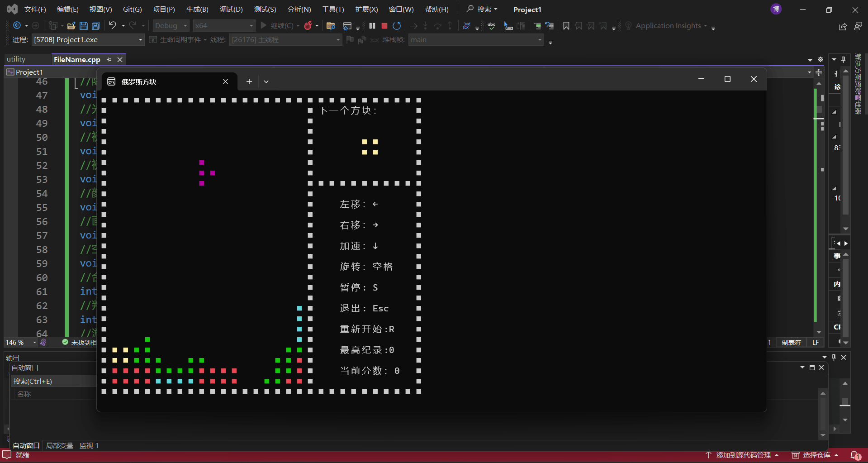
Task: Toggle the bookmark icon in toolbar
Action: pos(566,26)
